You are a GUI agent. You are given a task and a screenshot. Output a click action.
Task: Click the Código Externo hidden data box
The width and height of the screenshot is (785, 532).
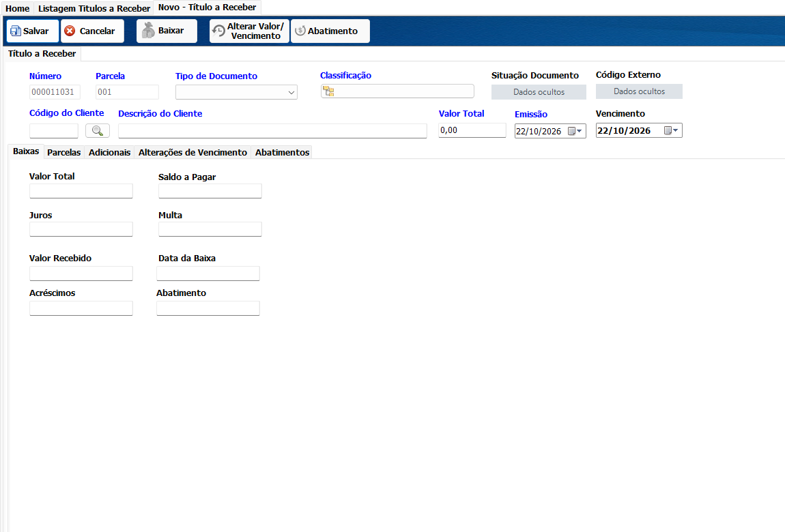click(639, 91)
